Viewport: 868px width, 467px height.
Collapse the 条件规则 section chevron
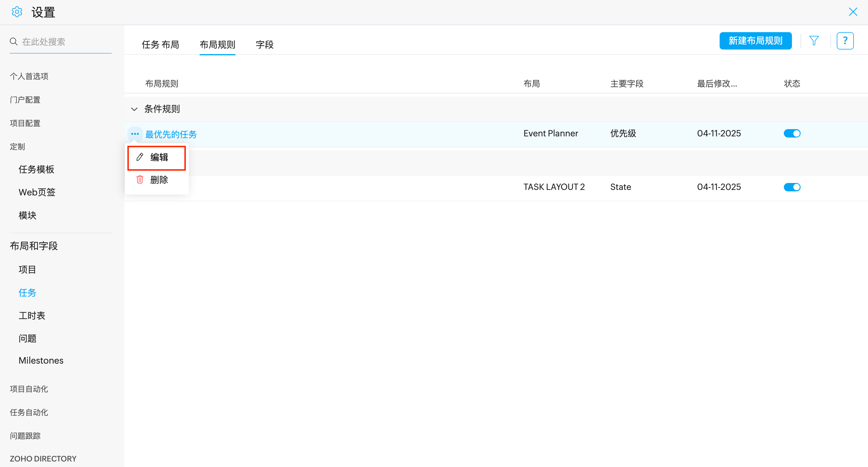point(134,109)
